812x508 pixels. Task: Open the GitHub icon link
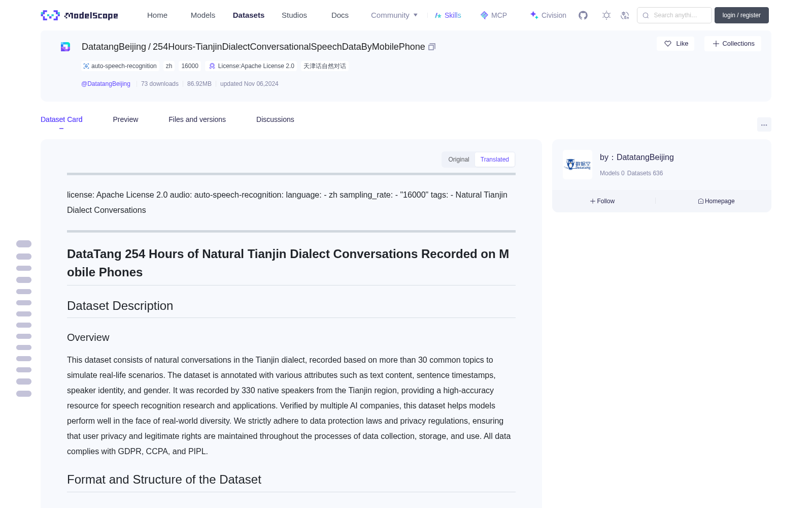point(583,15)
